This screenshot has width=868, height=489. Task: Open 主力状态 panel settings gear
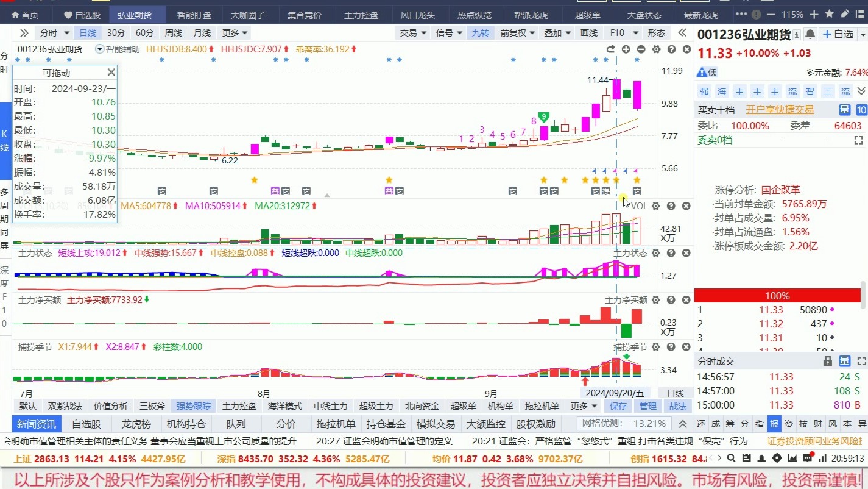(656, 252)
